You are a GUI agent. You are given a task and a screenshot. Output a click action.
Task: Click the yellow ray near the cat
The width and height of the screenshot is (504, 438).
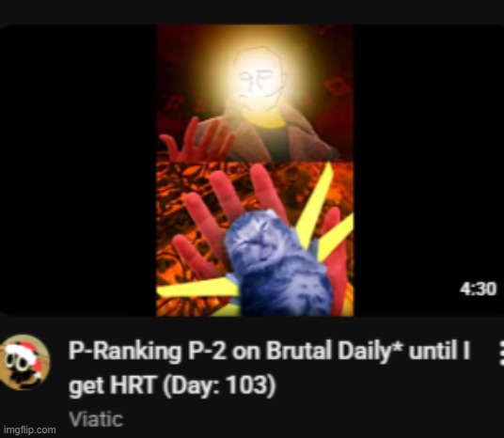click(313, 199)
